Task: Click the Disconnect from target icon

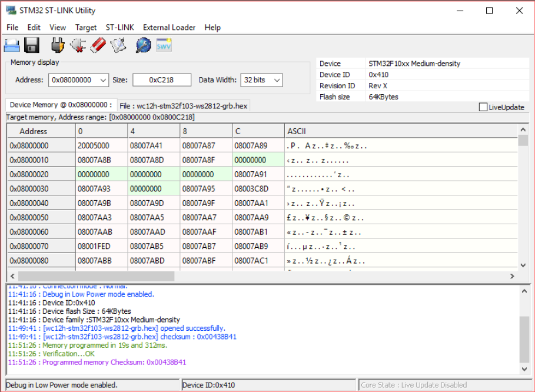Action: click(x=78, y=45)
